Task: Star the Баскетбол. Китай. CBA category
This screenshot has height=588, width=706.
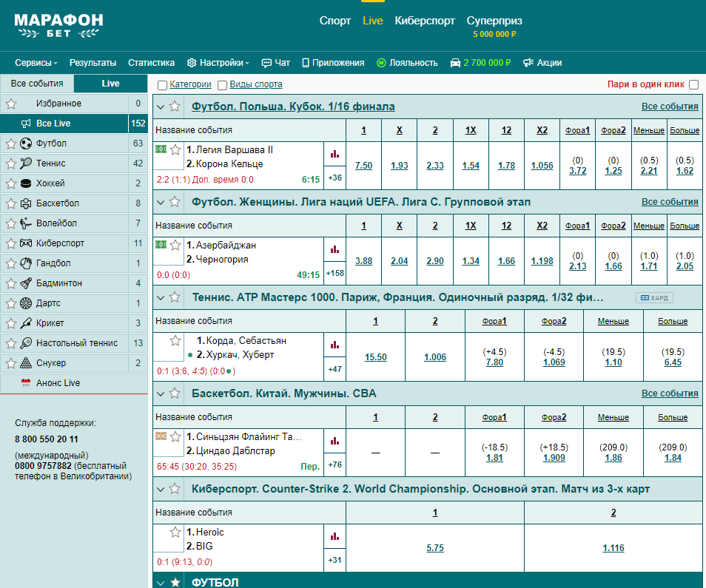Action: 175,393
